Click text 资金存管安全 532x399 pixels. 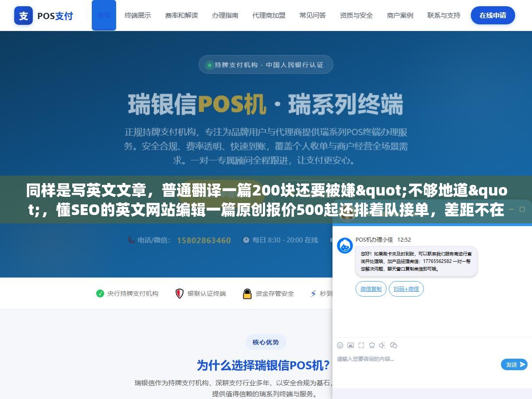point(275,293)
